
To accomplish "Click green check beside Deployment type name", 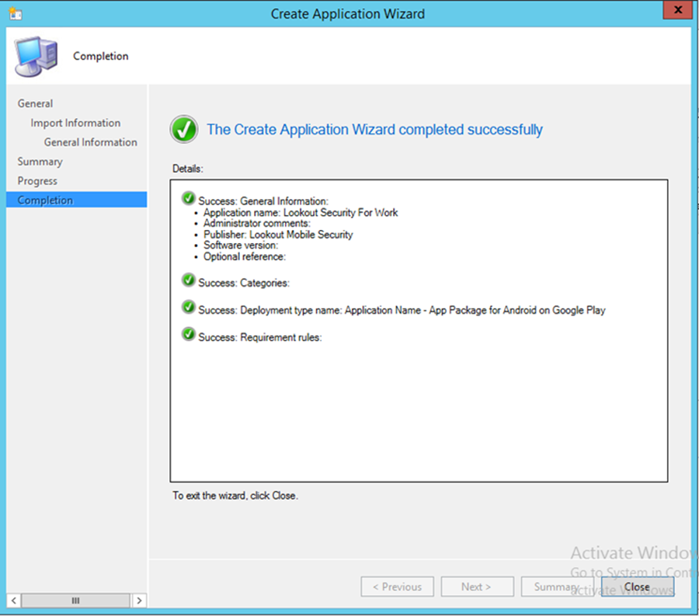I will pos(189,307).
